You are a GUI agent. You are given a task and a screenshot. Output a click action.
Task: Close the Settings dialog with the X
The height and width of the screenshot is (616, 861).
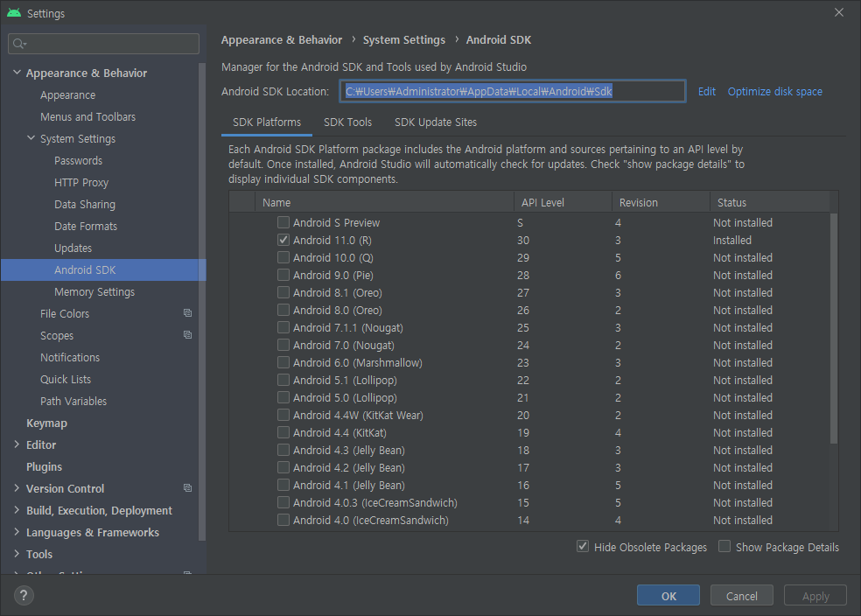pyautogui.click(x=839, y=12)
